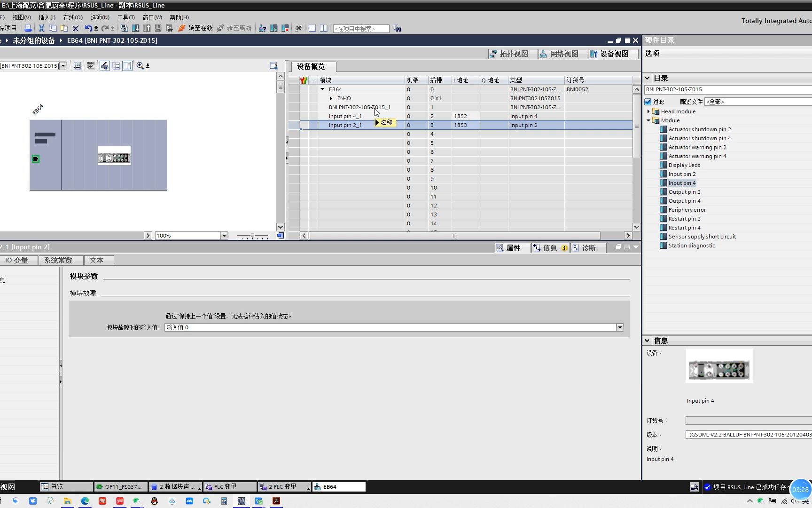Click the Paste clipboard icon
This screenshot has height=508, width=812.
coord(64,28)
